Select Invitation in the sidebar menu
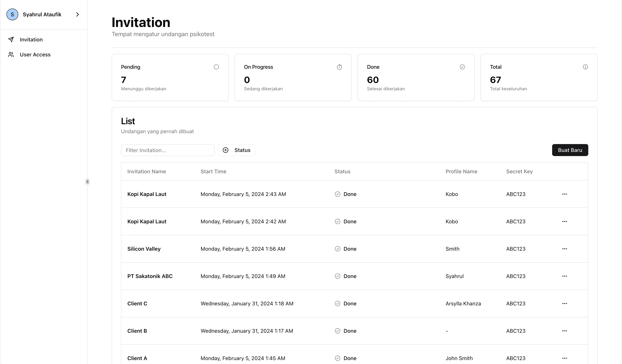The width and height of the screenshot is (622, 364). 31,40
